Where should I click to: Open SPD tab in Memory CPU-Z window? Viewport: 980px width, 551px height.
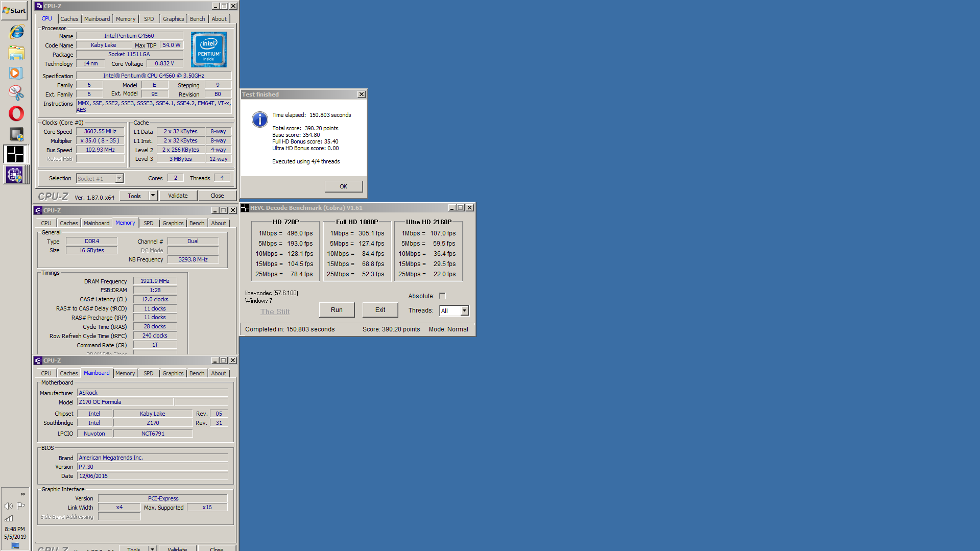click(x=149, y=223)
